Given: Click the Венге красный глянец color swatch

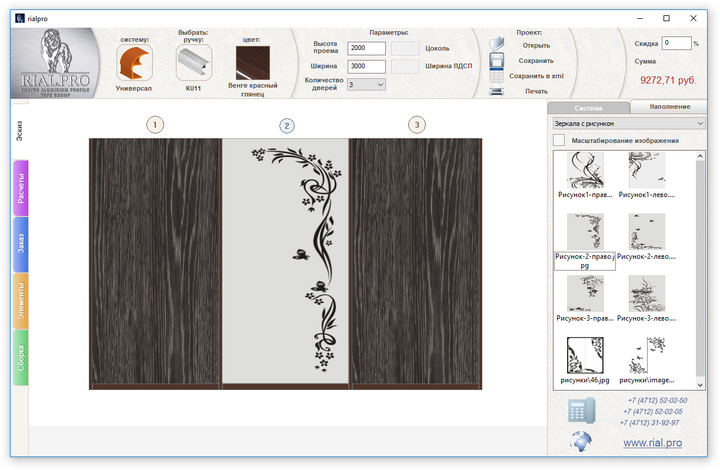Looking at the screenshot, I should point(252,64).
